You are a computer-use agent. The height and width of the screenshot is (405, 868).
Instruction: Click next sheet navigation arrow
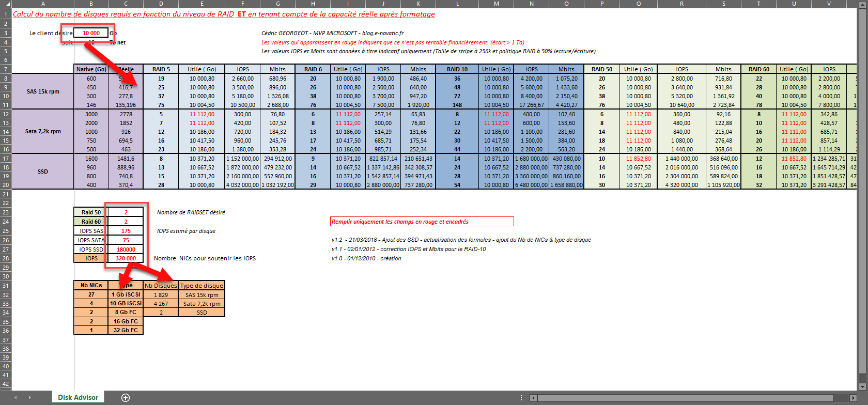click(x=29, y=397)
